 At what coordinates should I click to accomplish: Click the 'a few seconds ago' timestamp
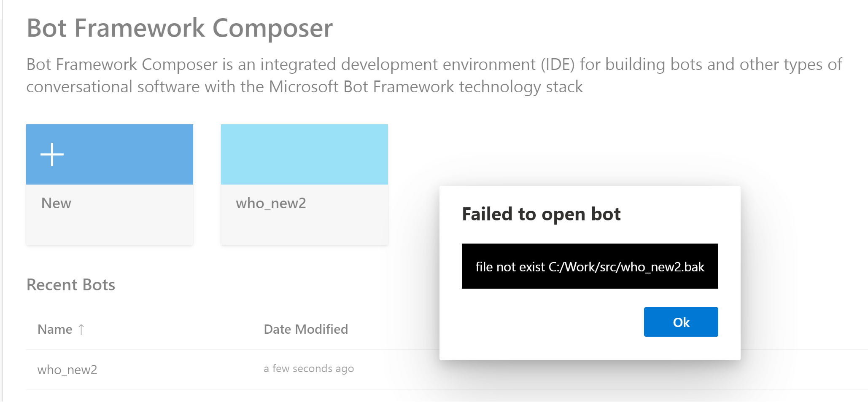(309, 368)
